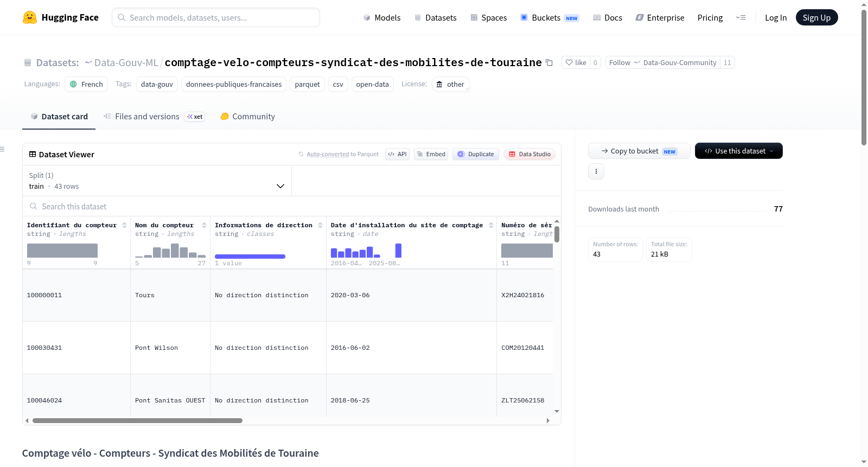
Task: Open the Buckets navigation link
Action: 550,17
